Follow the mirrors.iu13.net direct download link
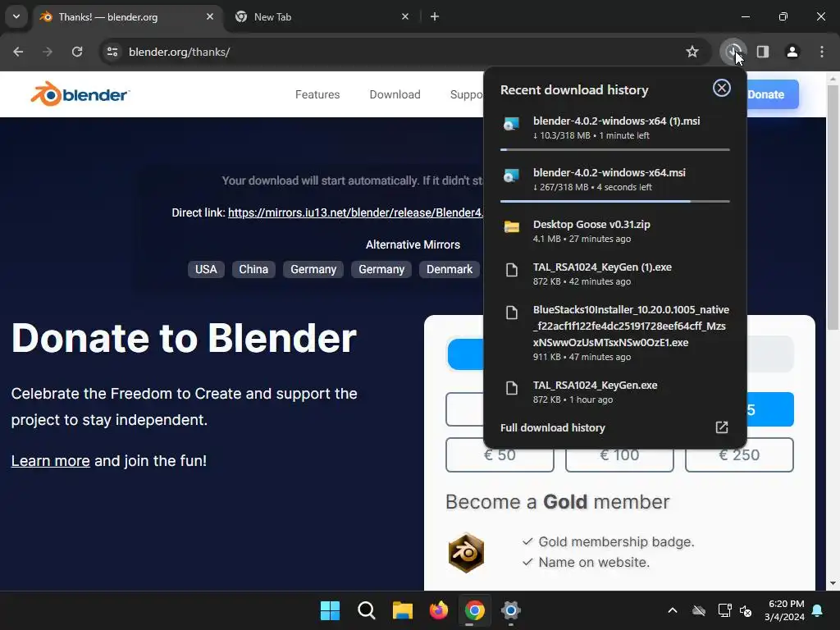Screen dimensions: 840x630 tap(355, 212)
